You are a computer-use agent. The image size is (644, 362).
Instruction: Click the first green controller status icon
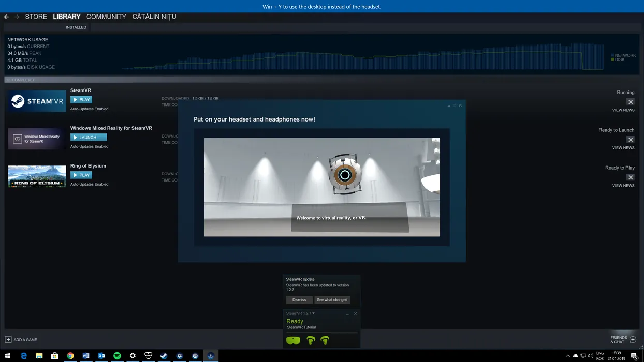tap(311, 340)
